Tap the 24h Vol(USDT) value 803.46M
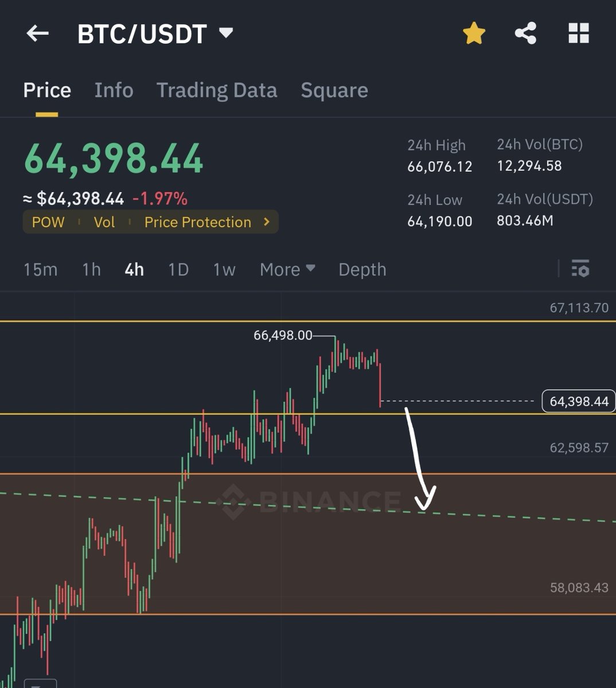The width and height of the screenshot is (616, 688). [525, 221]
